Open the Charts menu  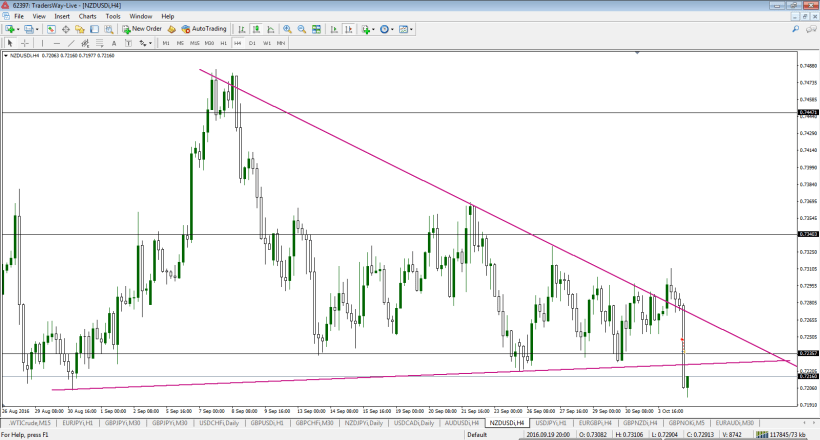pos(88,16)
